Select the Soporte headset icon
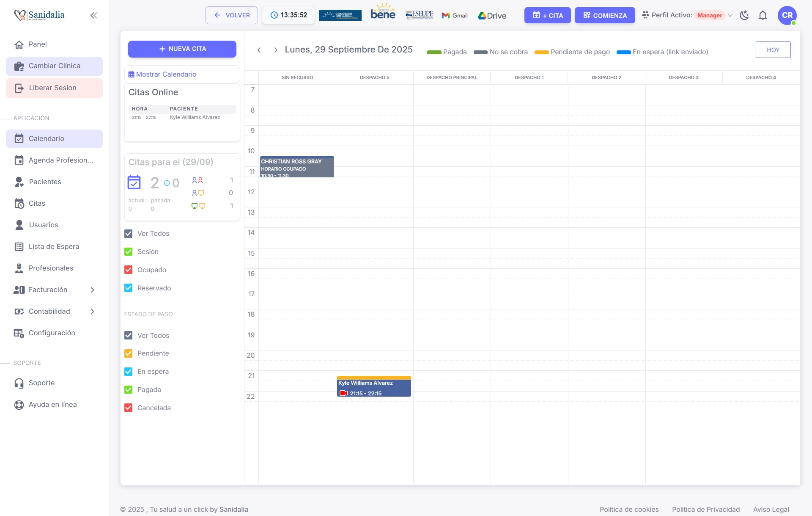 pyautogui.click(x=19, y=383)
